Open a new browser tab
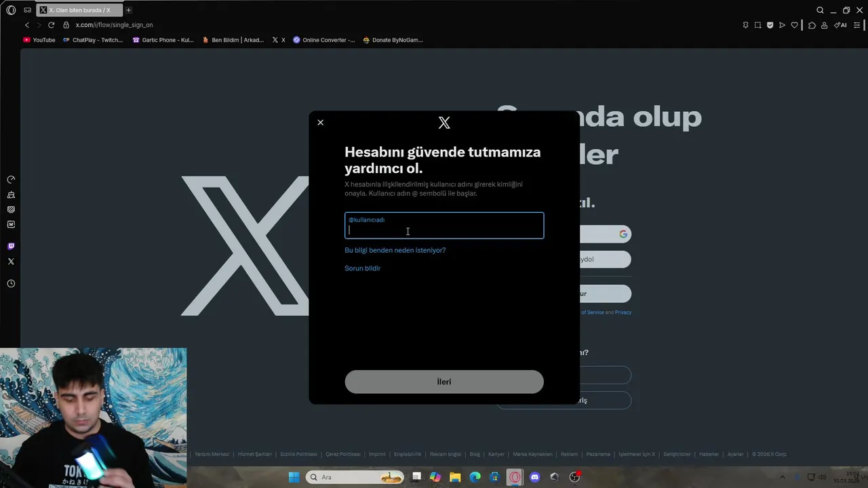 point(128,10)
